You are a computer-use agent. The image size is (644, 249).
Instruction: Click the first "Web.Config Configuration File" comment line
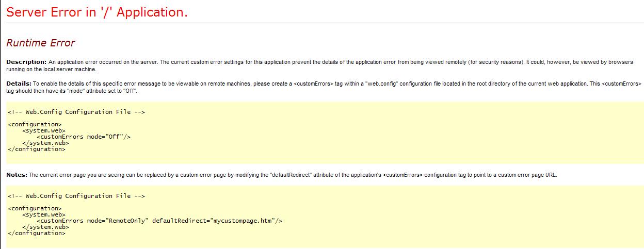click(76, 112)
